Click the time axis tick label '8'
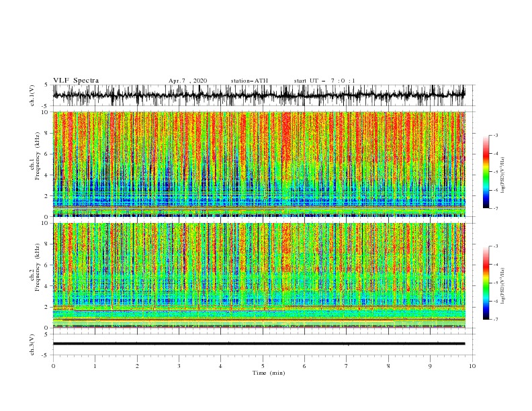532x411 pixels. (388, 366)
